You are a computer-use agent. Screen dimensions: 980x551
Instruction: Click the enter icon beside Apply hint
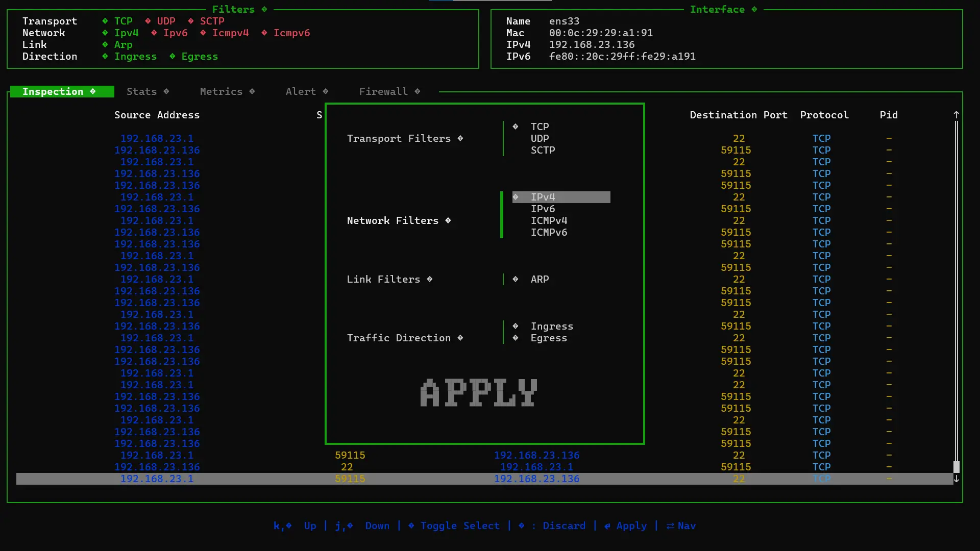[607, 525]
